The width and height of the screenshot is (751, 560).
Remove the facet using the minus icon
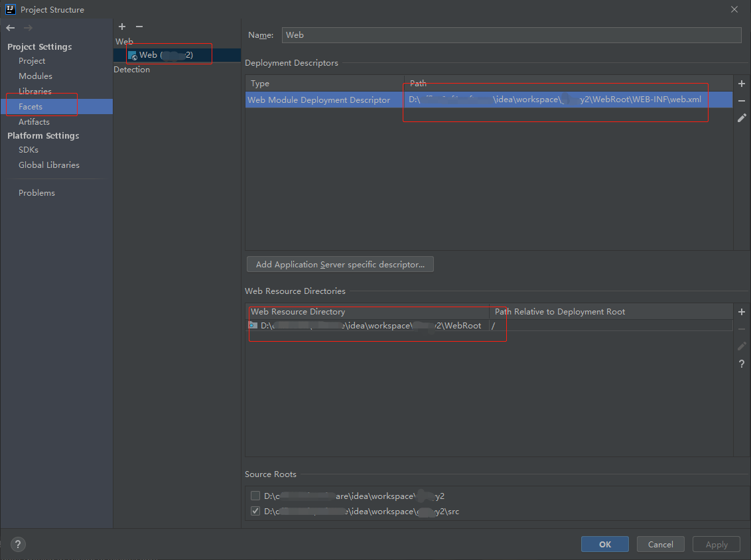(139, 27)
